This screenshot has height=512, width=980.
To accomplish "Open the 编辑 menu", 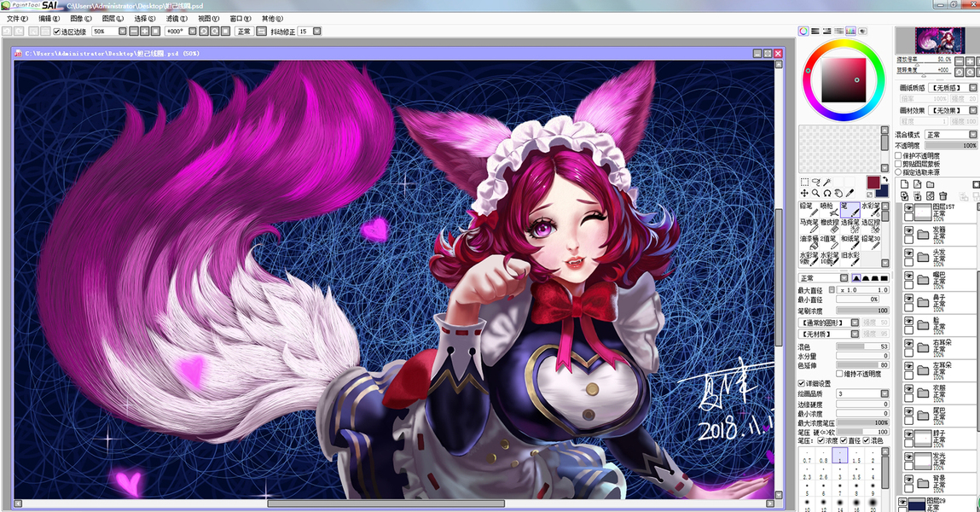I will pos(49,19).
